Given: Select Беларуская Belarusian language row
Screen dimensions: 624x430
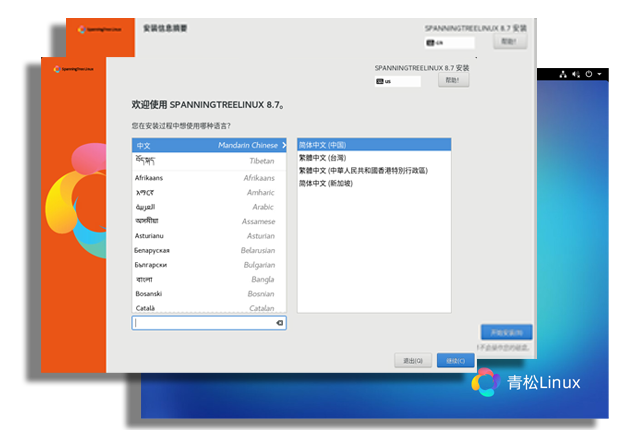Looking at the screenshot, I should pos(209,250).
